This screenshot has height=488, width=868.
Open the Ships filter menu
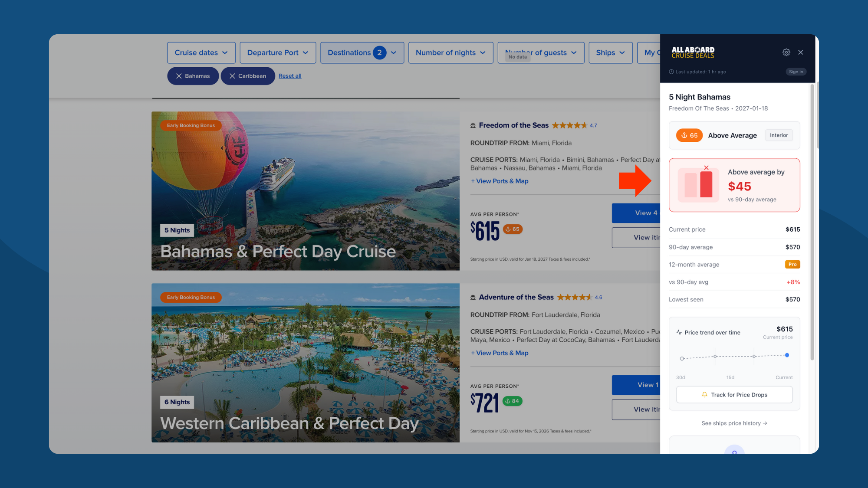[x=610, y=52]
